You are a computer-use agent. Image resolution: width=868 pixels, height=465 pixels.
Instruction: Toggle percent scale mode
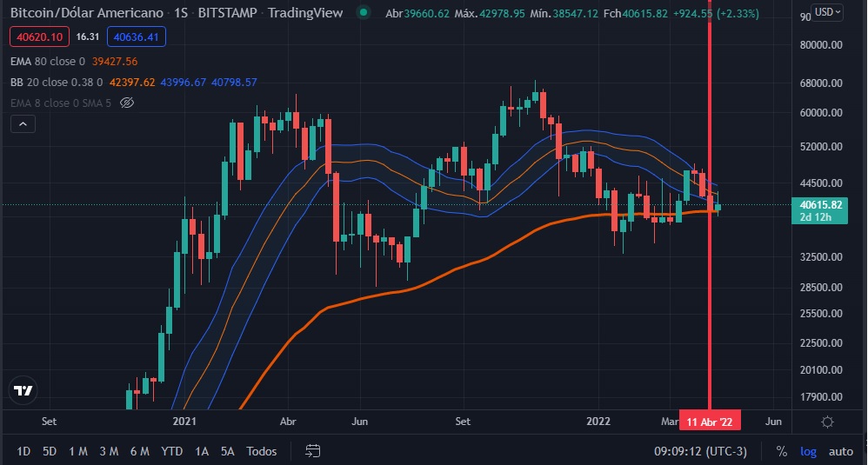(x=781, y=451)
